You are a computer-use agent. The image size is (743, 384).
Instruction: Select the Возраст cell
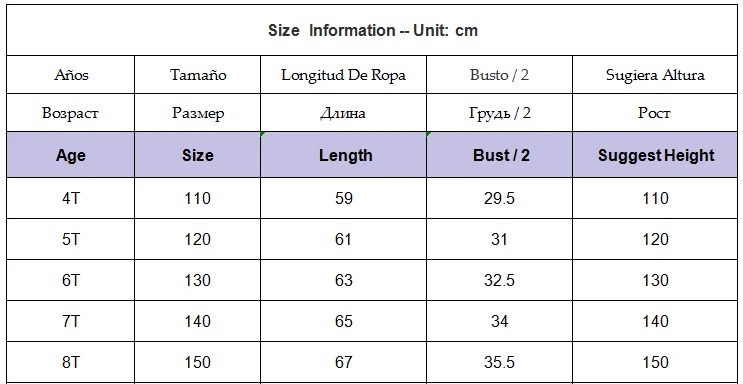tap(71, 113)
